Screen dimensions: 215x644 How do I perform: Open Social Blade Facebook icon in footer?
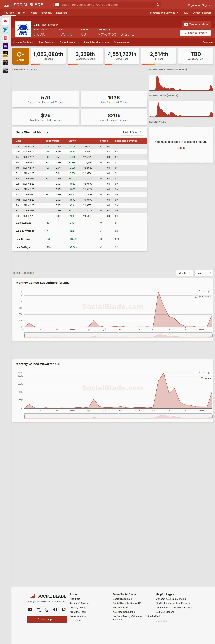(x=55, y=610)
